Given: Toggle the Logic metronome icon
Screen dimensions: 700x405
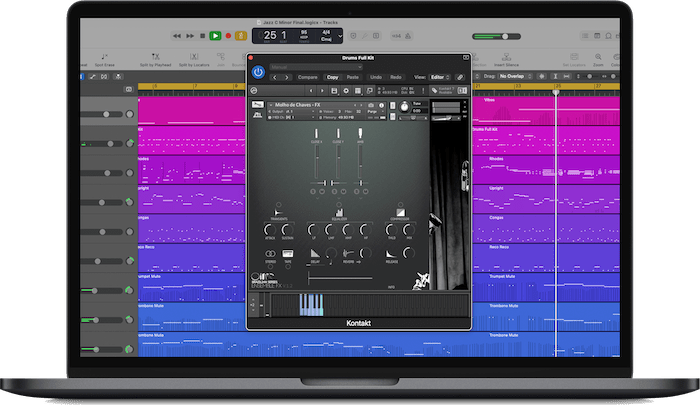Looking at the screenshot, I should 408,36.
